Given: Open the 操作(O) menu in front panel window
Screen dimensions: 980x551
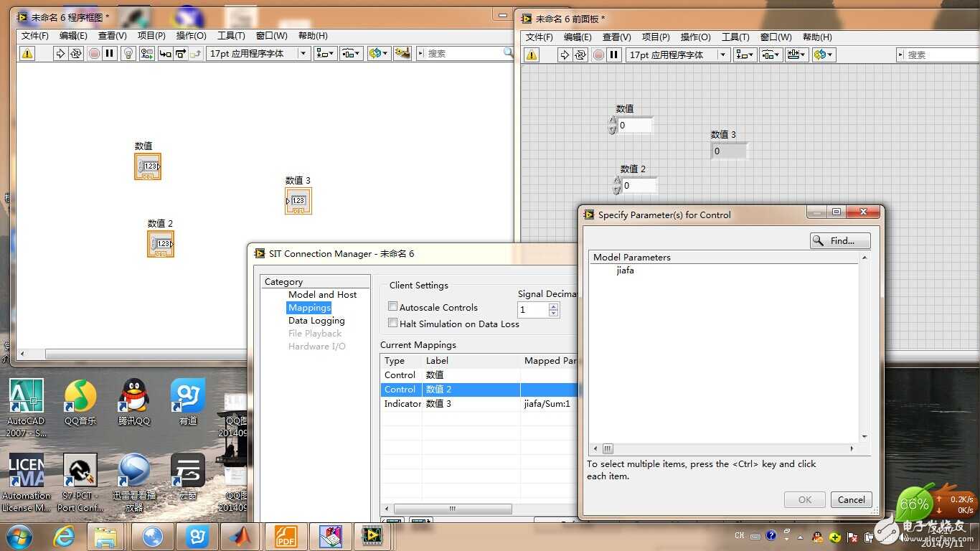Looking at the screenshot, I should pyautogui.click(x=695, y=37).
